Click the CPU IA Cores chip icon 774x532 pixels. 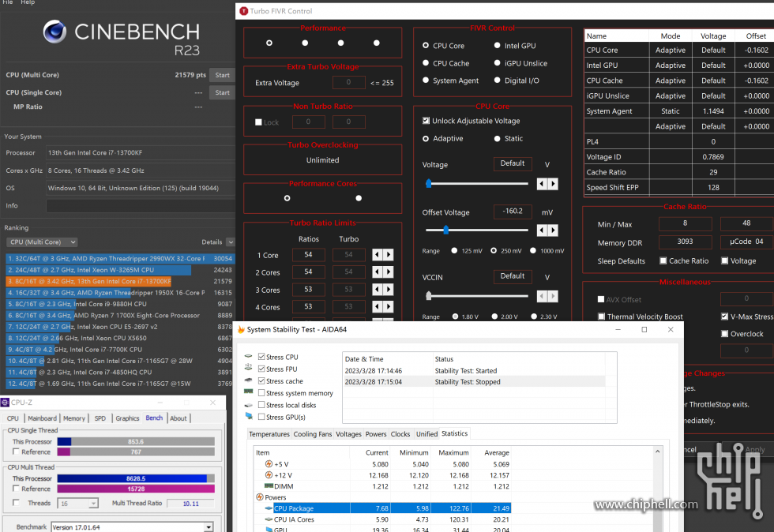(x=269, y=519)
